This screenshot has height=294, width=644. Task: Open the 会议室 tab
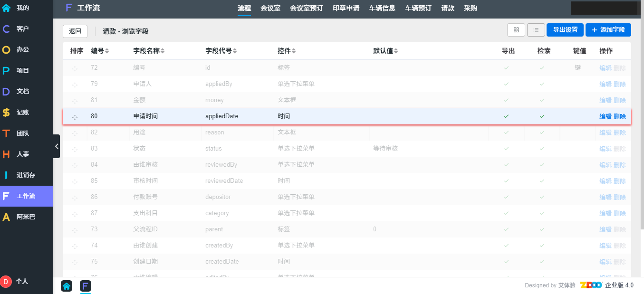pos(270,8)
